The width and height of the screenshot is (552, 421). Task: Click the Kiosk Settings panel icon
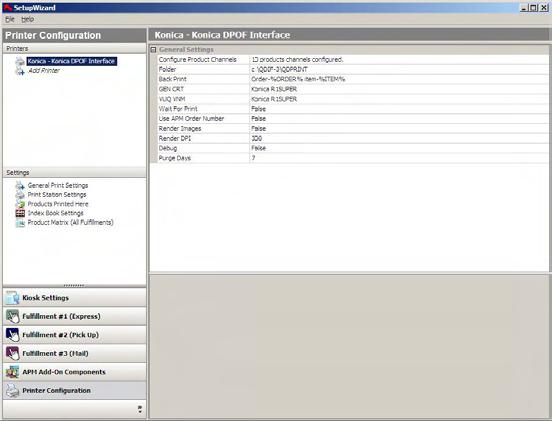pyautogui.click(x=12, y=298)
